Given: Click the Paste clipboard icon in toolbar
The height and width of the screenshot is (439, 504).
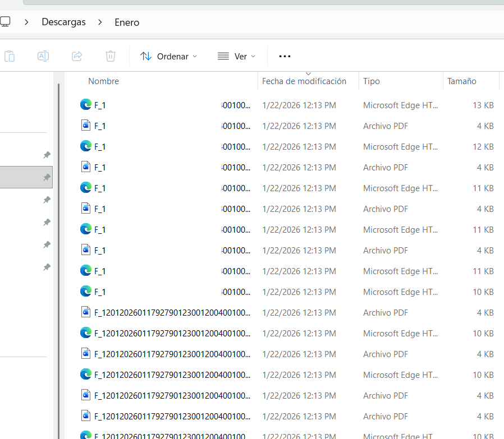Looking at the screenshot, I should click(10, 56).
